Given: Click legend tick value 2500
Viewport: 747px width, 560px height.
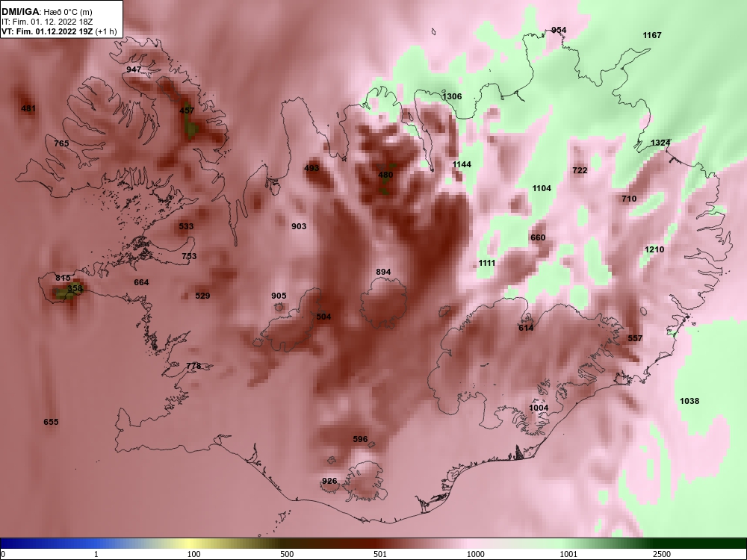Looking at the screenshot, I should click(662, 554).
